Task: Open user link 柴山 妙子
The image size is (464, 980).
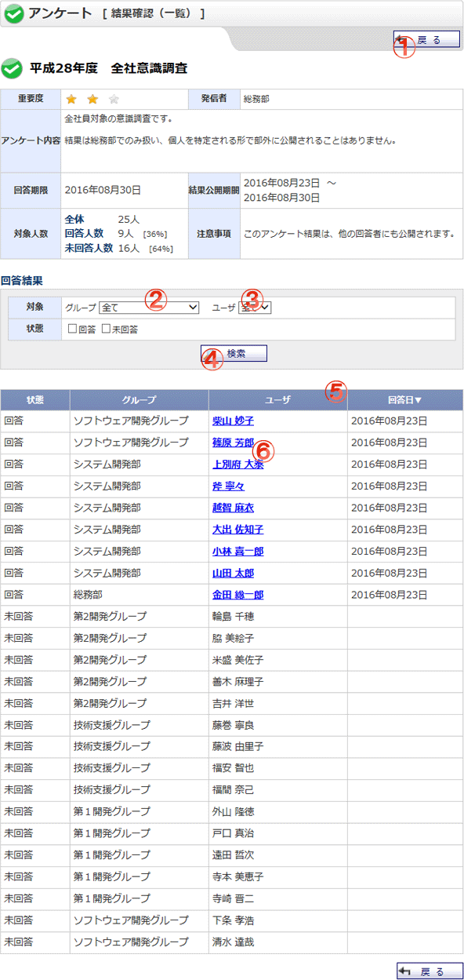Action: pos(233,421)
